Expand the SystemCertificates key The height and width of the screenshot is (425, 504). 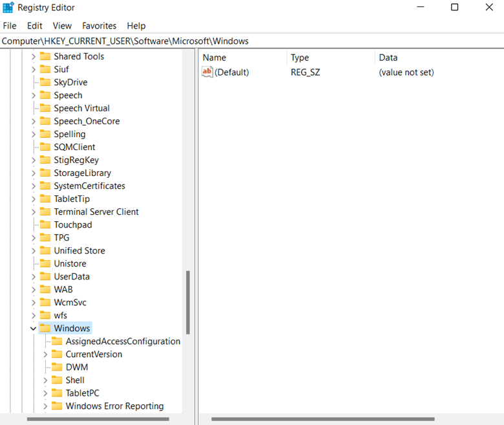coord(34,186)
